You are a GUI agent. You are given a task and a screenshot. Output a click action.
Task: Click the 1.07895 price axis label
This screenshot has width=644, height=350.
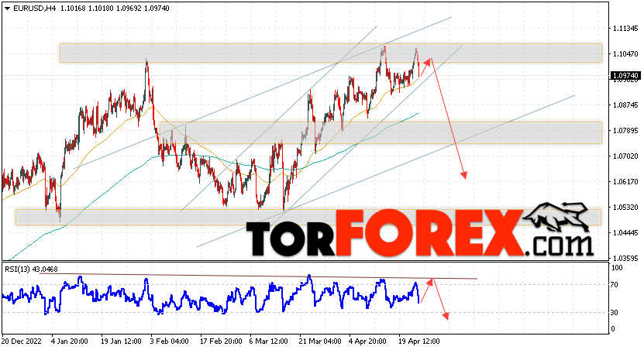(x=625, y=131)
